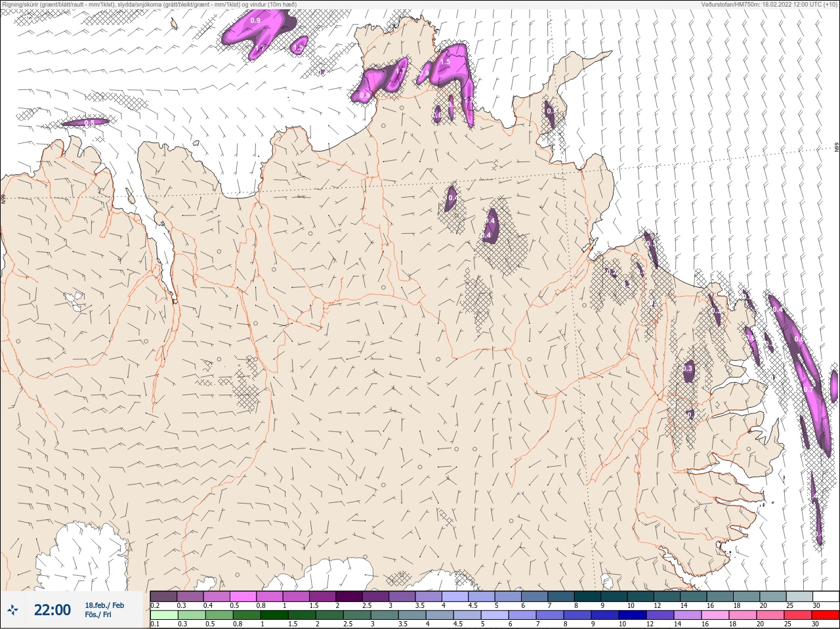Pick the dull purple-gray swatch labeled 0.2
This screenshot has width=840, height=629.
click(163, 596)
